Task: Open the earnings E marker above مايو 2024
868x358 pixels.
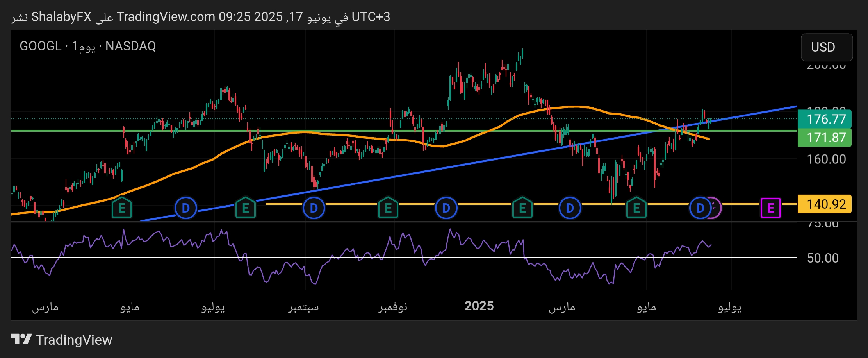Action: click(122, 208)
